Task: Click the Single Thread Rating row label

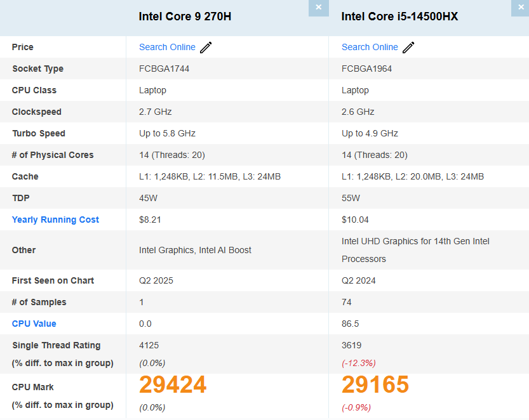Action: point(55,345)
